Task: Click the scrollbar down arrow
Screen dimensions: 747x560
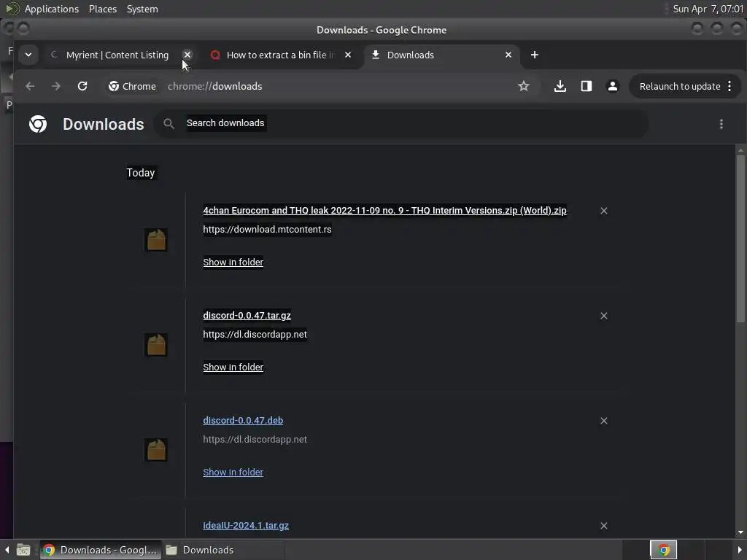Action: [740, 532]
